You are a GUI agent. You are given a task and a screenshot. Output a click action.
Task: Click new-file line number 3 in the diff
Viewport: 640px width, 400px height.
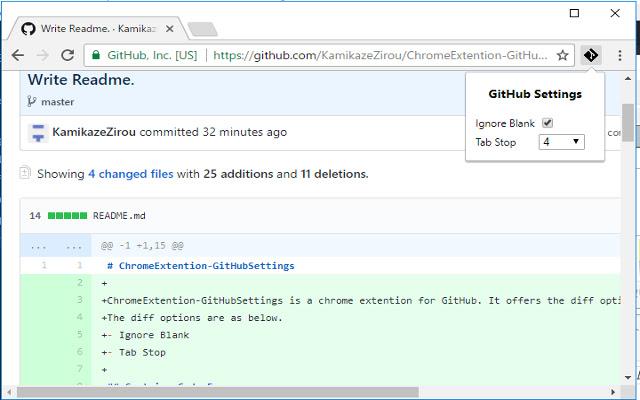coord(80,300)
